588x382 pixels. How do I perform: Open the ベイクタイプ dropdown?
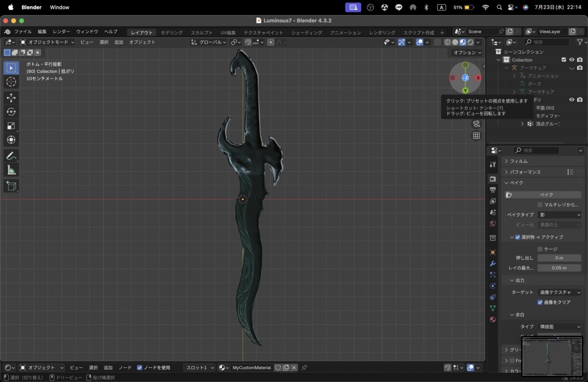(x=559, y=215)
